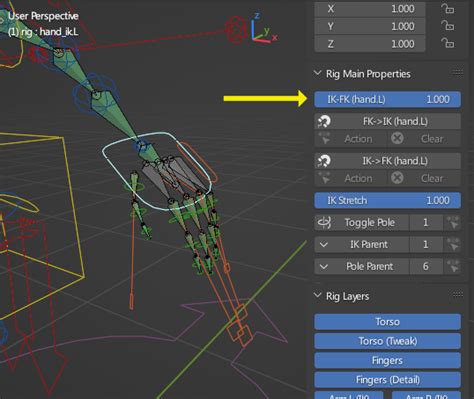The image size is (474, 399).
Task: Toggle the Torso rig layer
Action: pos(388,322)
